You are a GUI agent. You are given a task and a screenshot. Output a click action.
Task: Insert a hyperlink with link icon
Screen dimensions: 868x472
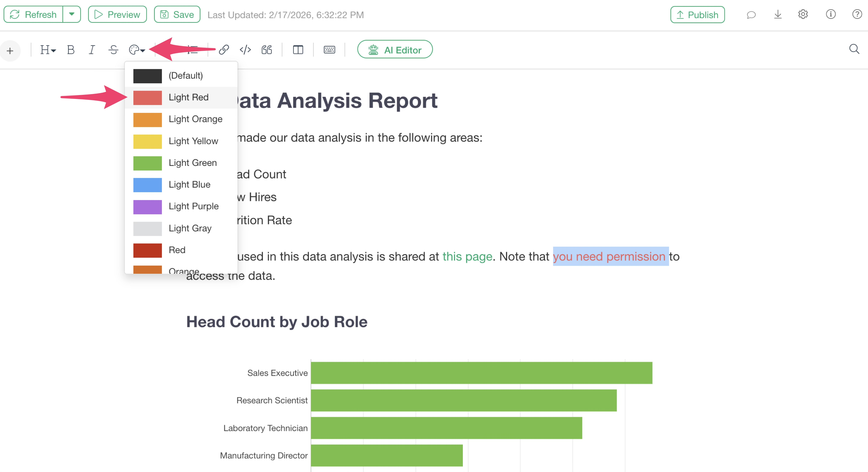point(224,50)
